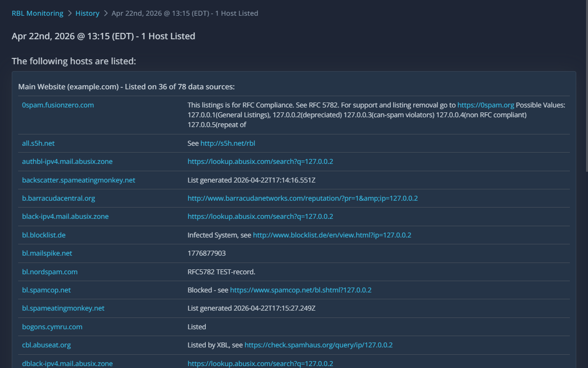Open the Barracuda reputation lookup link
This screenshot has height=368, width=588.
click(x=302, y=198)
